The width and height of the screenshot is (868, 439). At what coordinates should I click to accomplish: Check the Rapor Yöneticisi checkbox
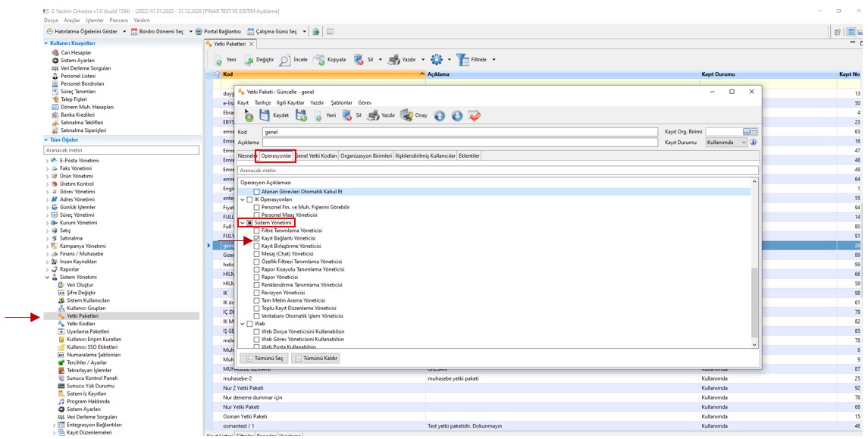coord(257,278)
